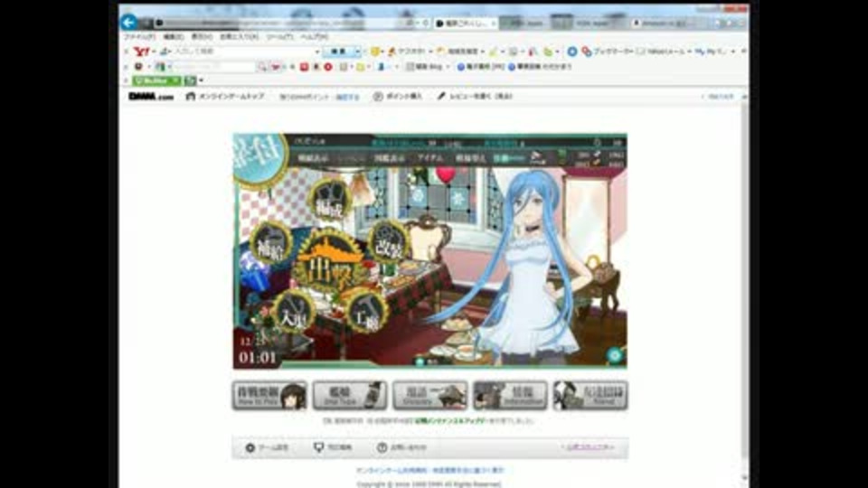Open the Information banner

(x=510, y=396)
